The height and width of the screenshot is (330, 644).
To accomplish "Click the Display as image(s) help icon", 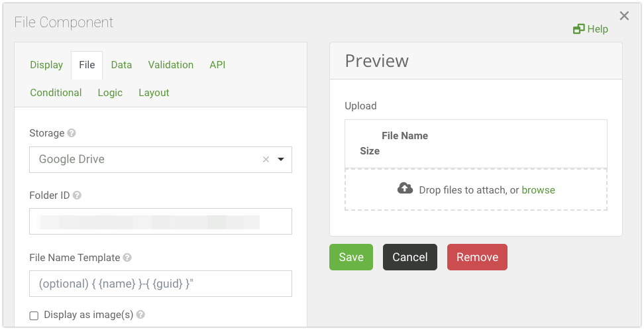I will coord(140,315).
